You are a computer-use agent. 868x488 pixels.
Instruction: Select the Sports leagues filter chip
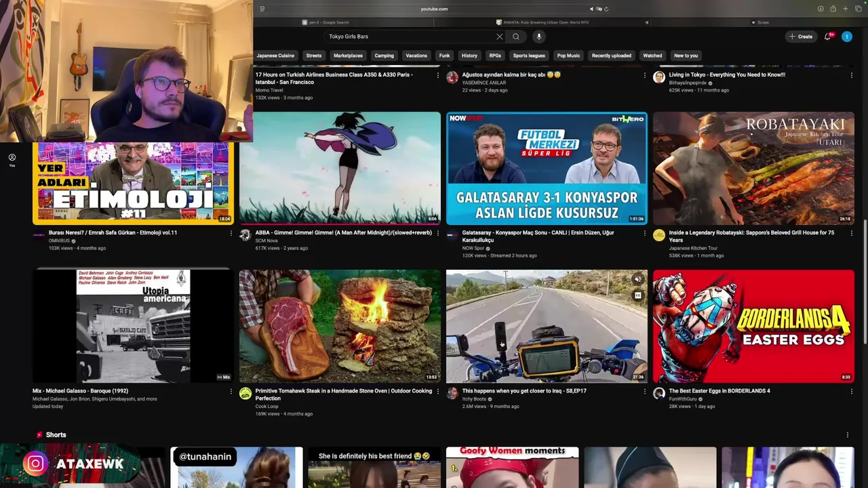[529, 56]
